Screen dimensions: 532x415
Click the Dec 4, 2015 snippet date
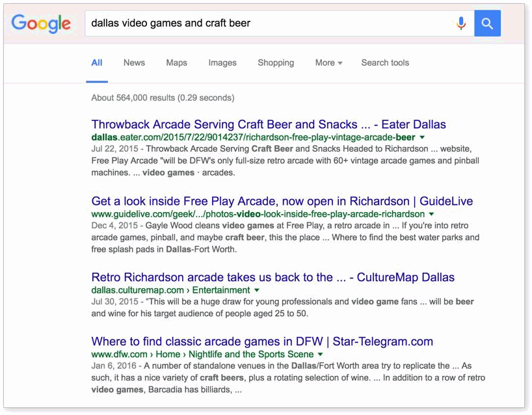click(x=114, y=225)
